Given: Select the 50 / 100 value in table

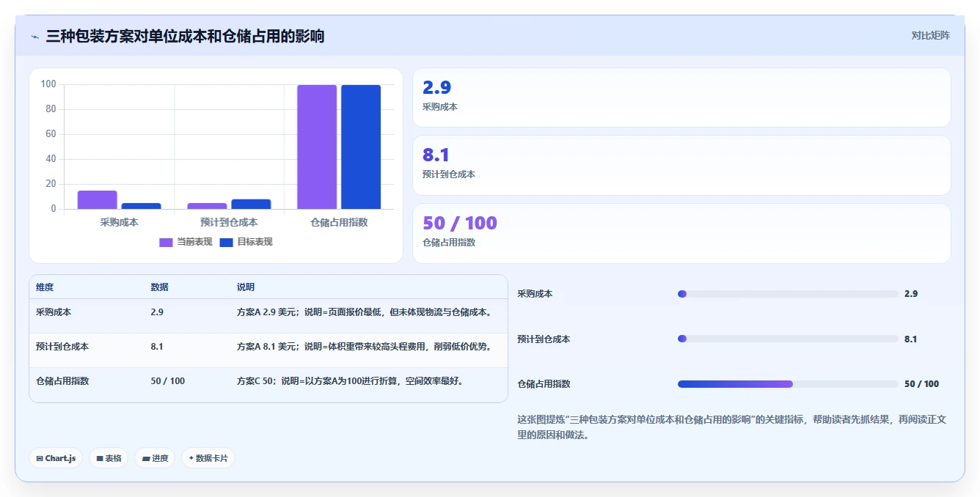Looking at the screenshot, I should pos(168,381).
